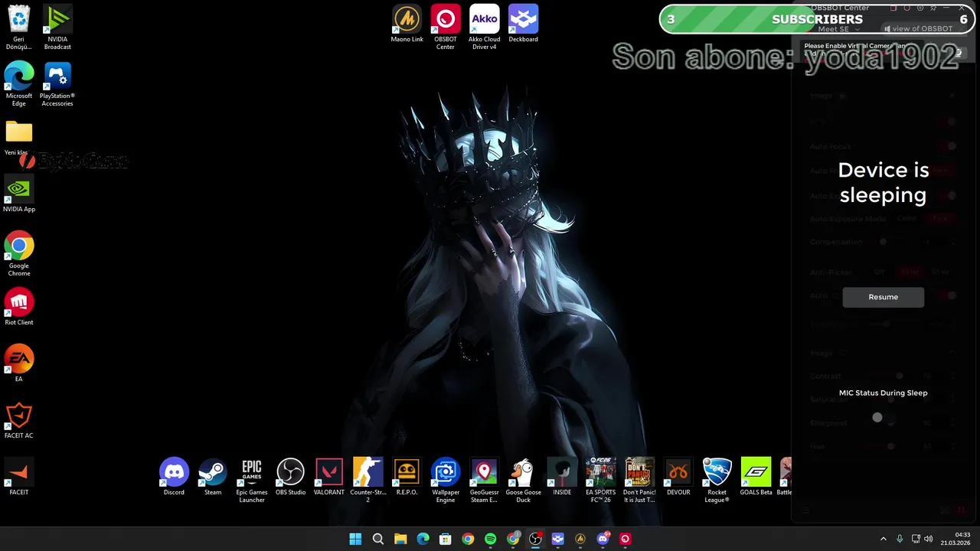Viewport: 980px width, 551px height.
Task: Select the Epic Games Launcher shortcut
Action: click(x=252, y=481)
